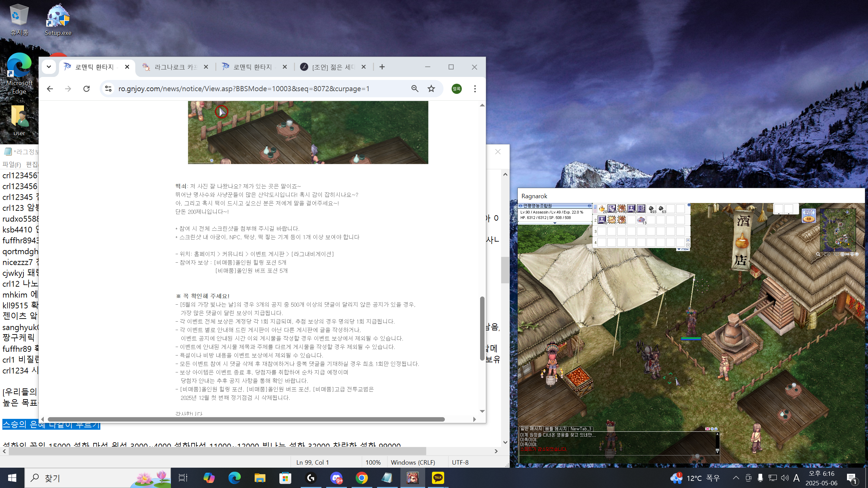Switch to the NewTab_3 chat tab
The width and height of the screenshot is (868, 488).
coord(581,429)
